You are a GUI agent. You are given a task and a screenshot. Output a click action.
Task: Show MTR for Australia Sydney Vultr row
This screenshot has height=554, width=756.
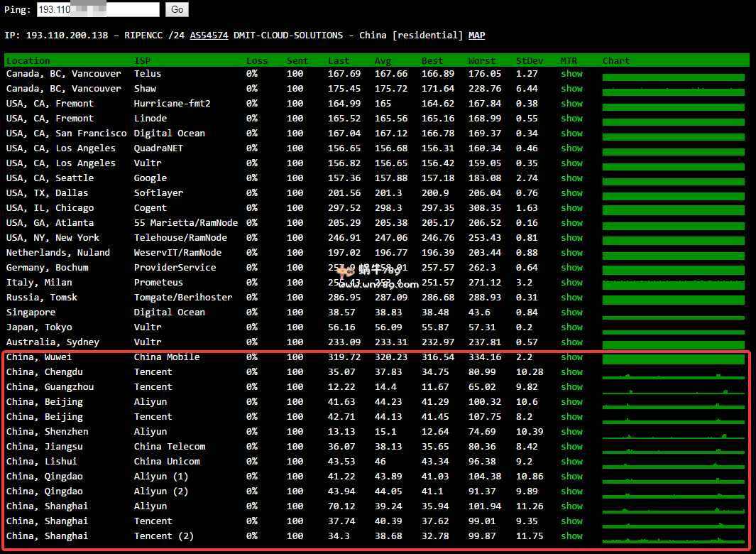point(571,342)
